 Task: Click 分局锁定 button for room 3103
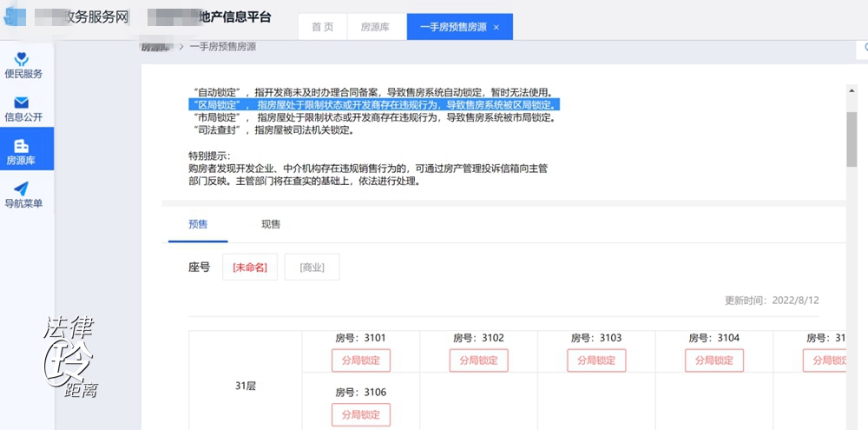[596, 361]
